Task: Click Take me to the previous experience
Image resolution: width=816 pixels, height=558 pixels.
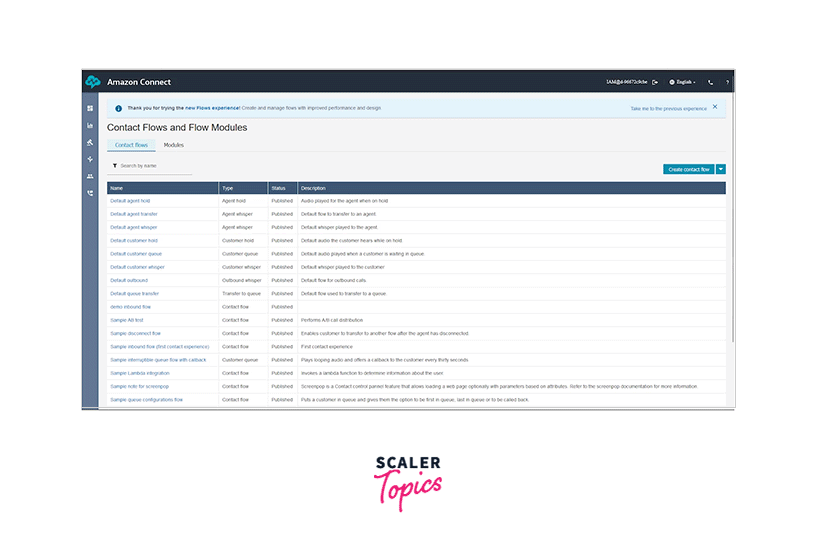Action: click(x=668, y=108)
